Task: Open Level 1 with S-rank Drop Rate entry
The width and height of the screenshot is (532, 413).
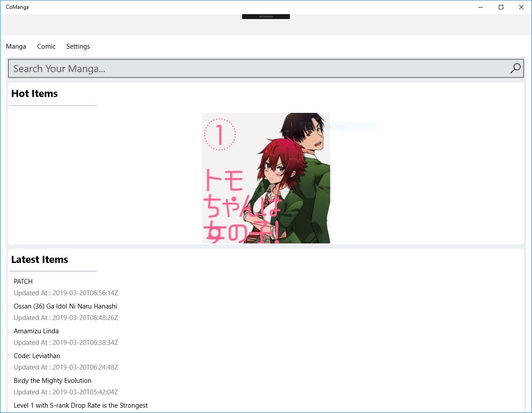Action: pos(81,405)
